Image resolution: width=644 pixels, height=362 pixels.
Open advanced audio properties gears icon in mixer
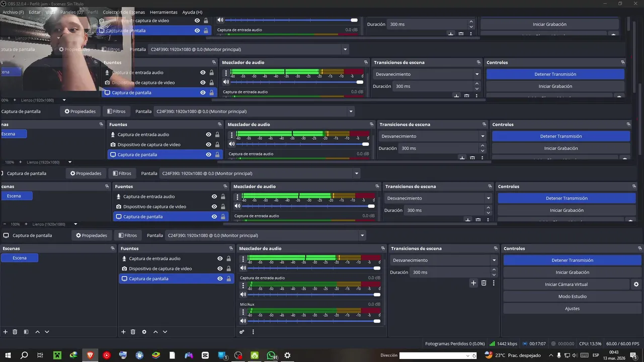(x=242, y=332)
